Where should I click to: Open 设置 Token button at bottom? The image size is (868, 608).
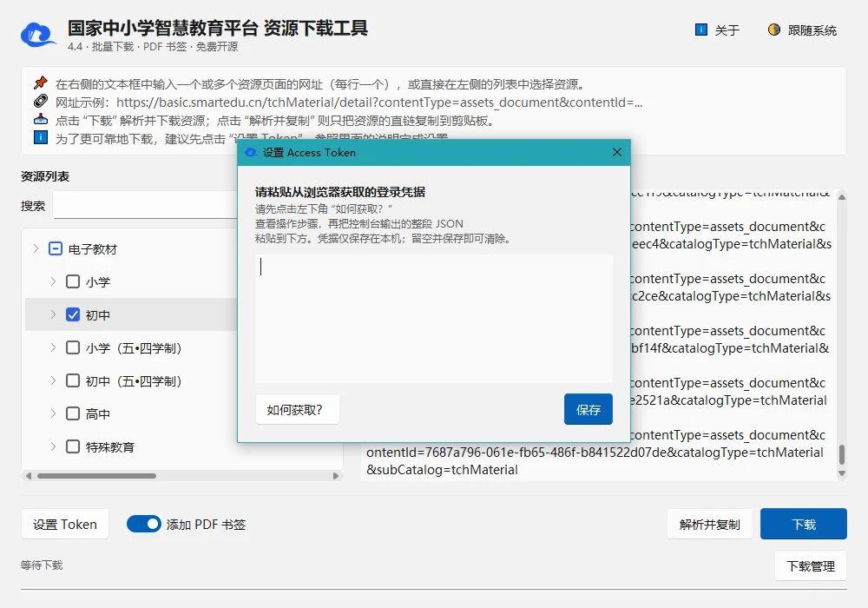click(x=65, y=525)
